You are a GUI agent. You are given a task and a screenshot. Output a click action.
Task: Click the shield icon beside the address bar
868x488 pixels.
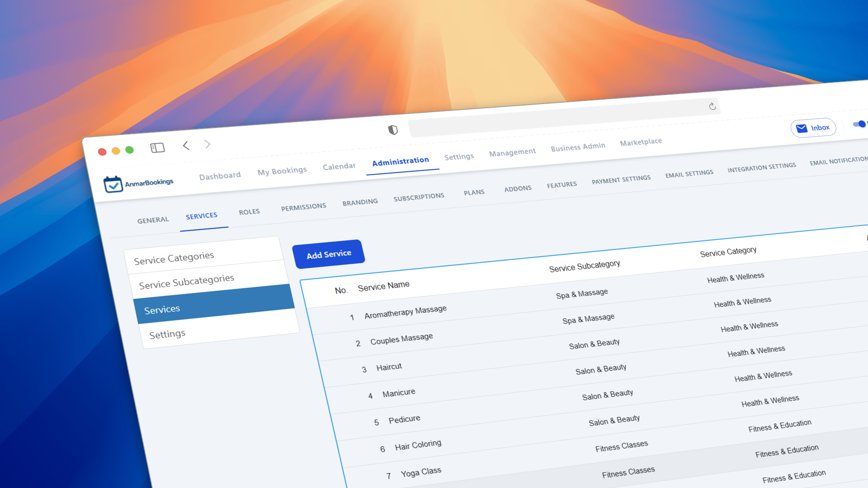coord(393,129)
